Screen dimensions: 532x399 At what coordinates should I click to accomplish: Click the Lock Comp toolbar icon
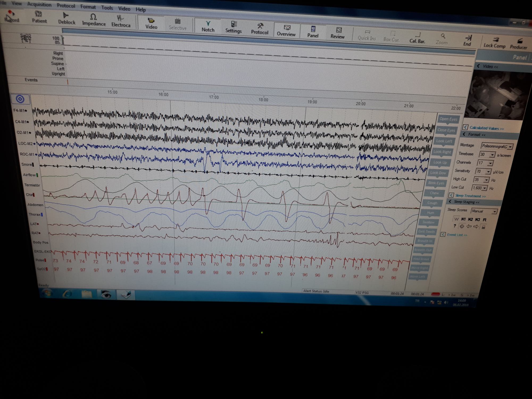494,43
